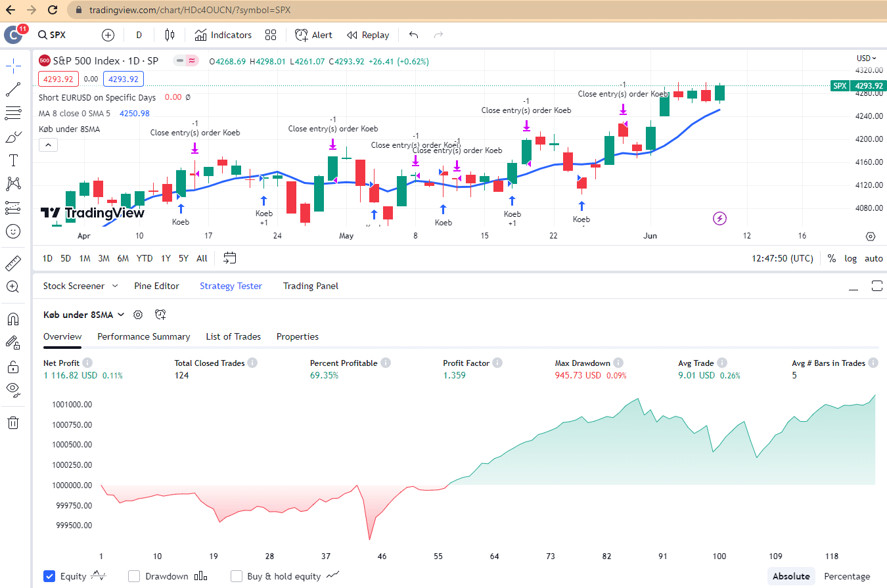Switch to the Strategy Tester tab

[231, 286]
